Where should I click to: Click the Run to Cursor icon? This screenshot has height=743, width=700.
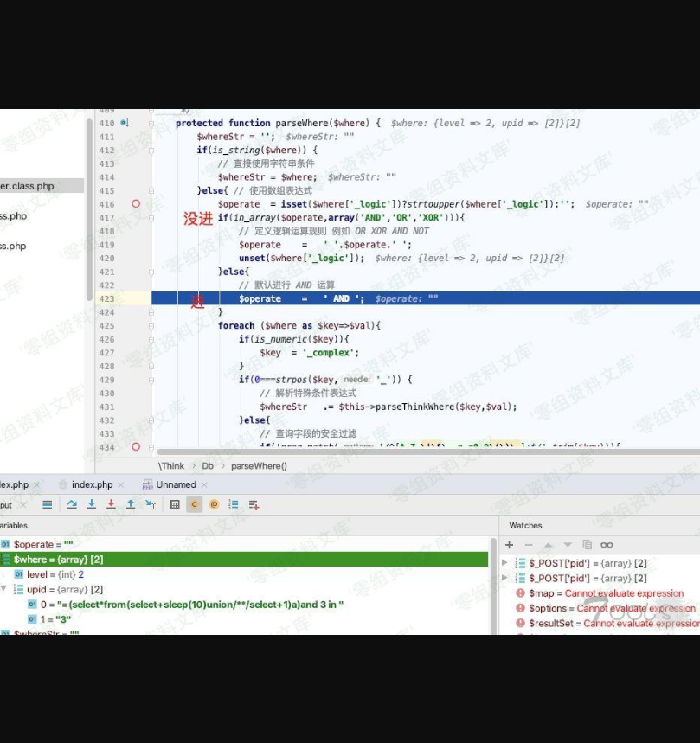150,505
